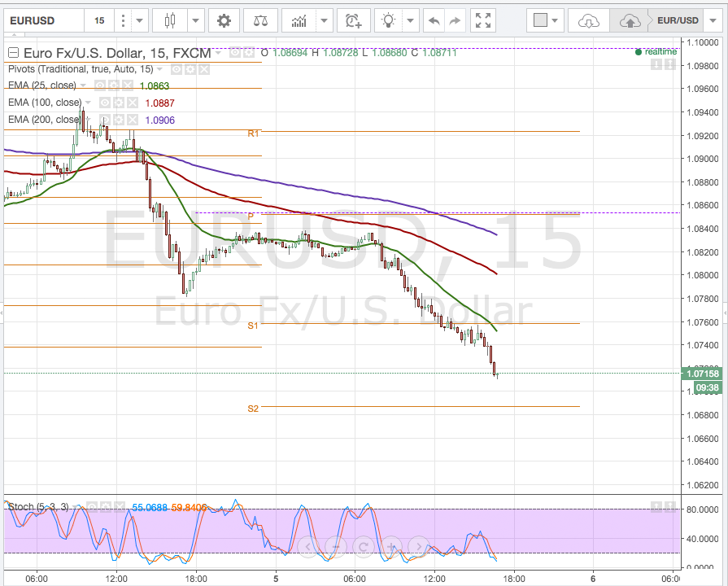This screenshot has height=586, width=728.
Task: Undo last chart action with the back arrow
Action: [x=434, y=20]
